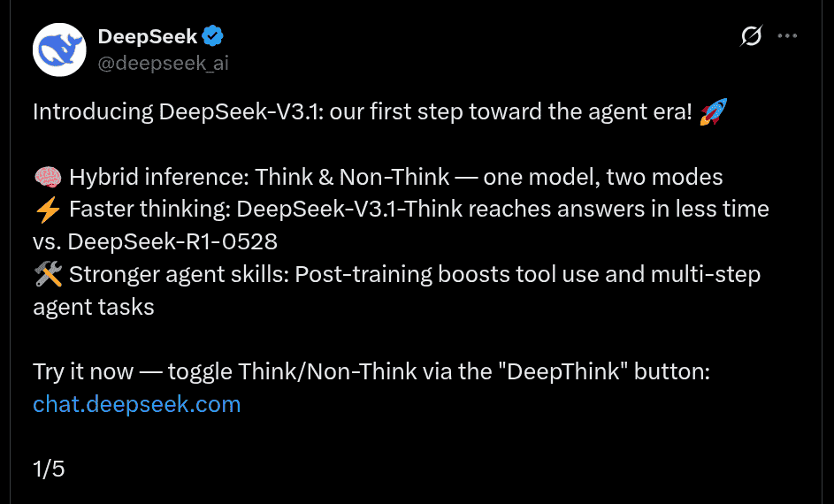The image size is (834, 504).
Task: Click the lightning bolt emoji
Action: 47,210
